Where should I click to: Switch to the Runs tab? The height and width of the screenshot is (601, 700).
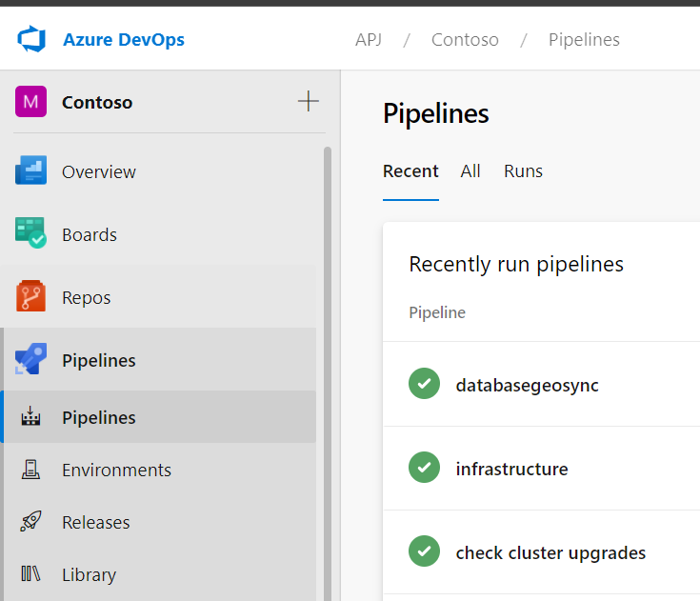(523, 171)
